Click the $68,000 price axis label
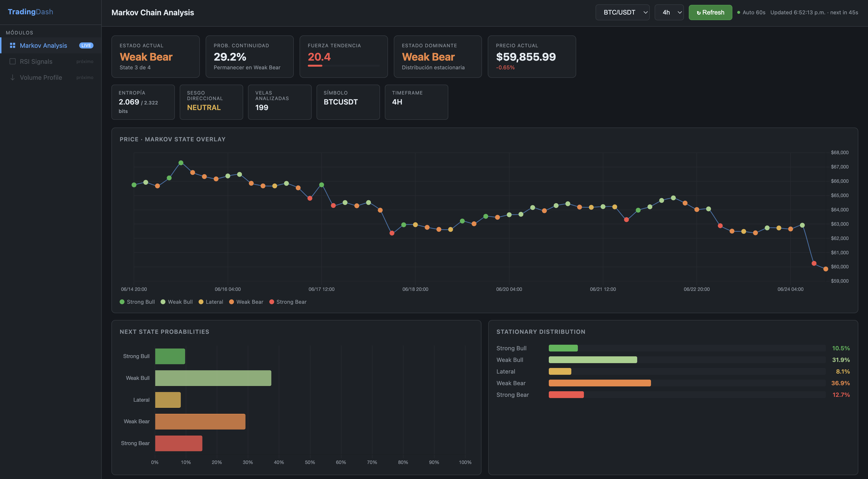Viewport: 868px width, 479px height. point(840,152)
